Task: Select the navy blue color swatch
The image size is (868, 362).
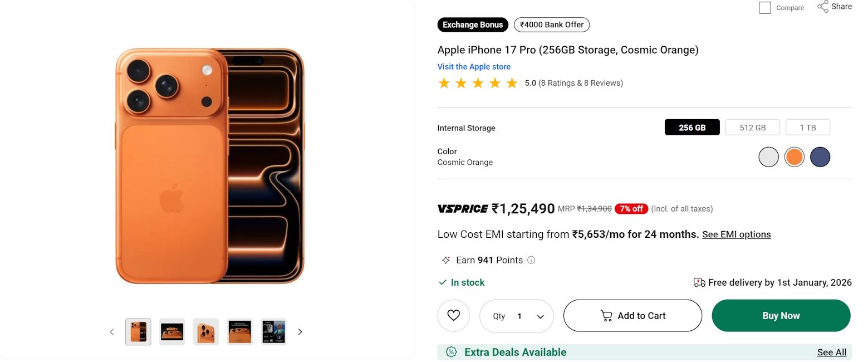Action: point(820,156)
